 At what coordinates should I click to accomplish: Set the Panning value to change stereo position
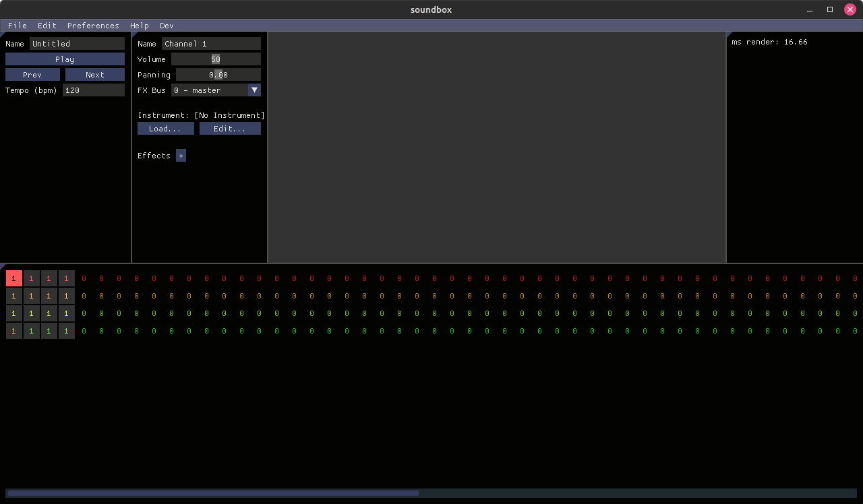coord(216,74)
